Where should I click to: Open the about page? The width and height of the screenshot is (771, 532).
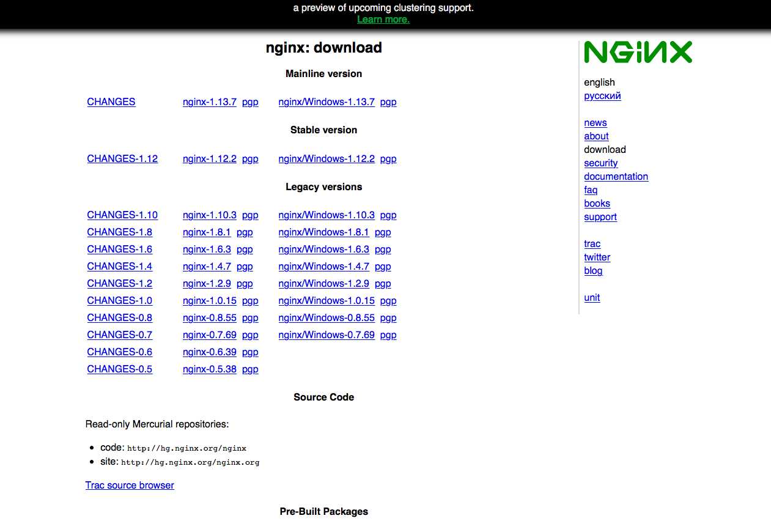point(596,136)
